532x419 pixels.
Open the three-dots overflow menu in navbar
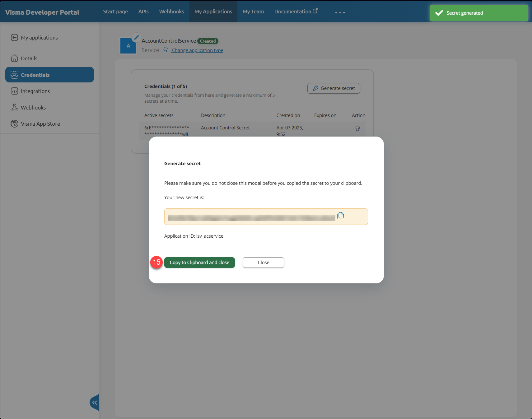(x=340, y=12)
